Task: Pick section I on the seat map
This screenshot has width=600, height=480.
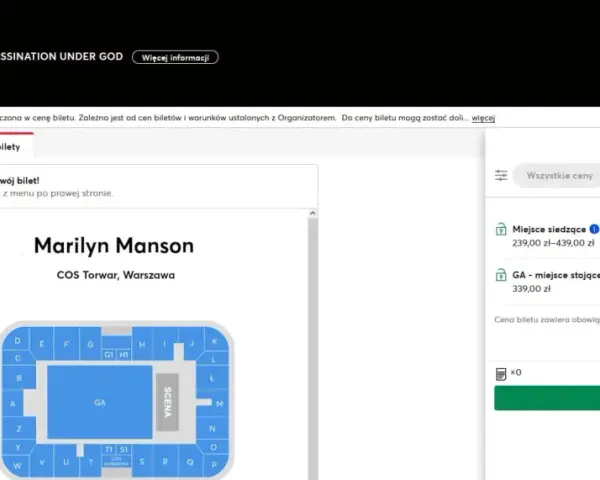Action: point(165,343)
